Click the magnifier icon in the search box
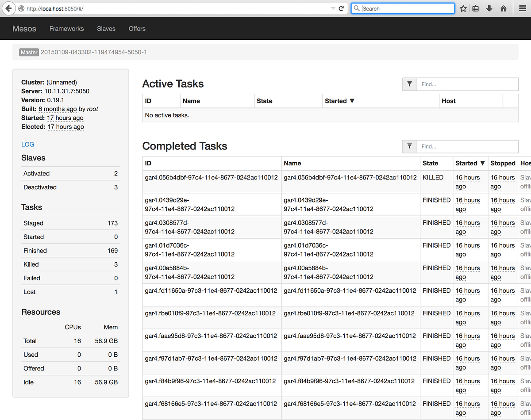 click(x=357, y=8)
